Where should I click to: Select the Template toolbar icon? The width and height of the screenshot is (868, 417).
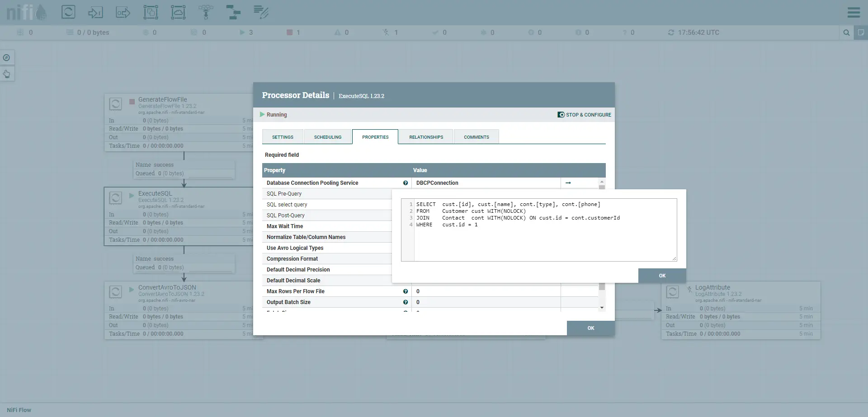click(x=233, y=12)
